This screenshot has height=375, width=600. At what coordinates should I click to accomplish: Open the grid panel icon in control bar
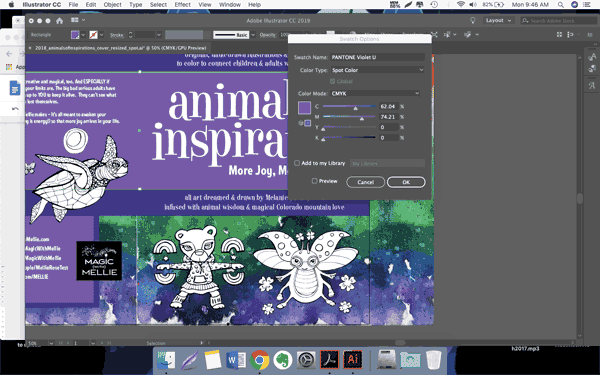click(x=559, y=34)
